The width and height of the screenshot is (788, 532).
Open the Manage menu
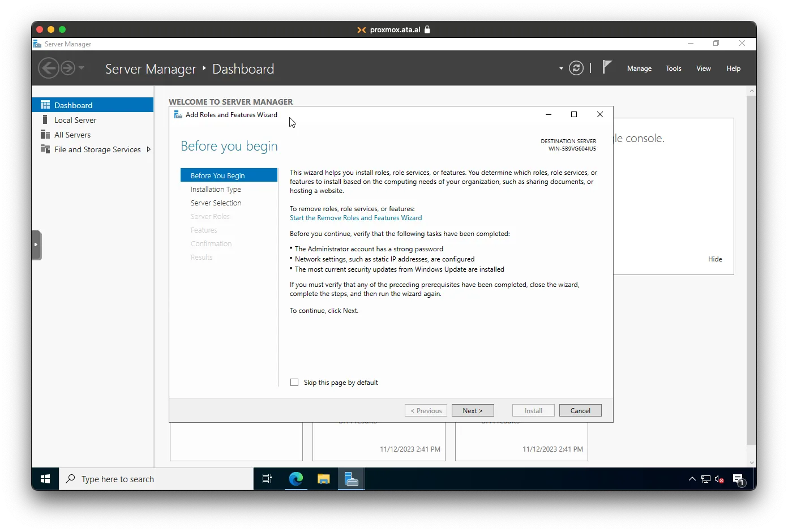pos(639,68)
